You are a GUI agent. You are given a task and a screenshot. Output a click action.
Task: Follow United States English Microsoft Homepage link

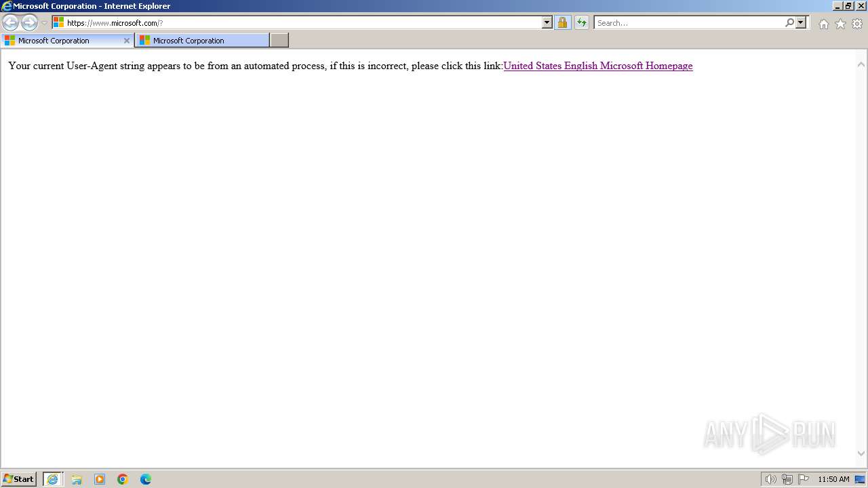point(598,66)
